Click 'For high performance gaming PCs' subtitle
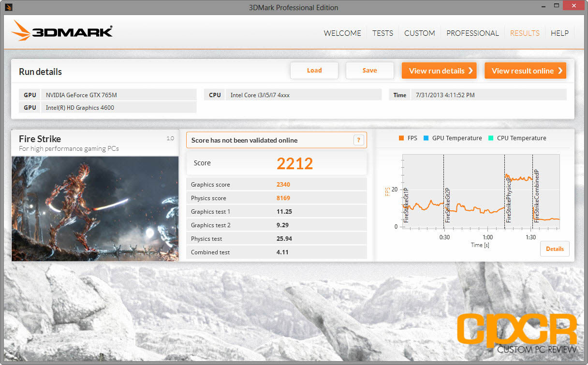 (x=69, y=149)
